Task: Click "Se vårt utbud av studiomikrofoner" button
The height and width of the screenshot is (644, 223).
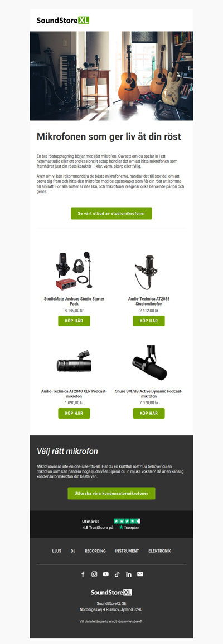Action: pos(111,214)
